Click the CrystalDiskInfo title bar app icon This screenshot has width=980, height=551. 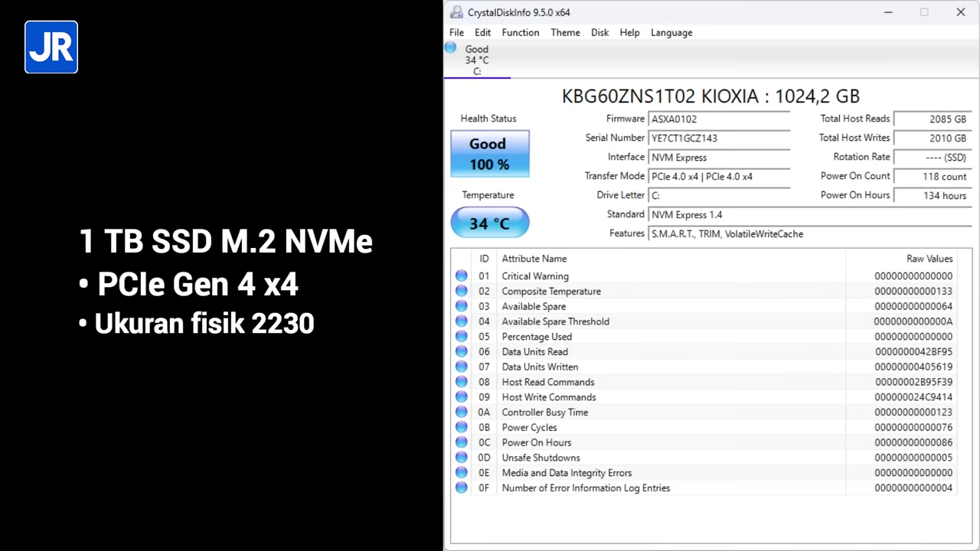(456, 12)
